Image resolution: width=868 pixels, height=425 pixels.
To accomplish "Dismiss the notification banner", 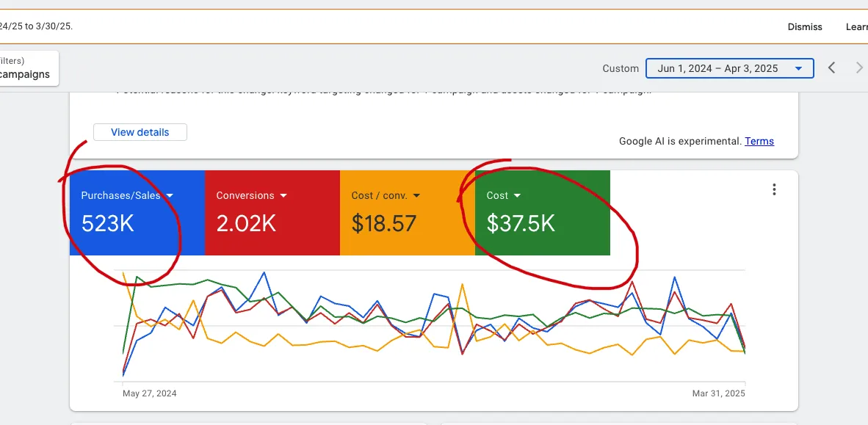I will click(805, 26).
